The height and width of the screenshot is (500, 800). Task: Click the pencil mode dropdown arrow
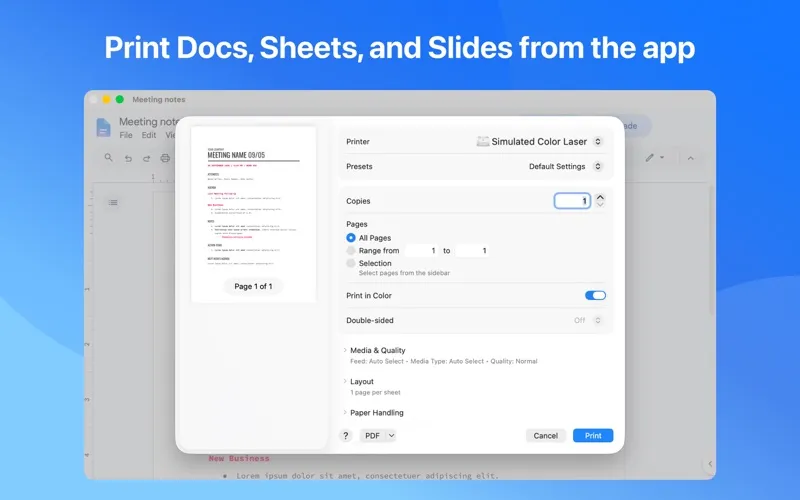point(662,158)
